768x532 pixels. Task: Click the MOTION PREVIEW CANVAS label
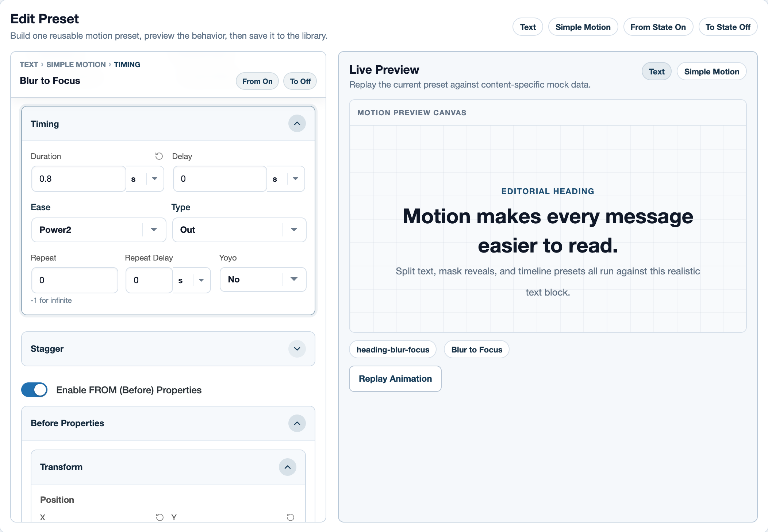click(x=412, y=113)
